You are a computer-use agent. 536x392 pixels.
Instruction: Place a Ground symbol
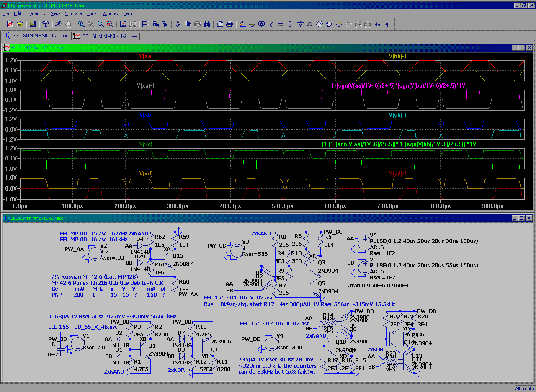click(252, 24)
